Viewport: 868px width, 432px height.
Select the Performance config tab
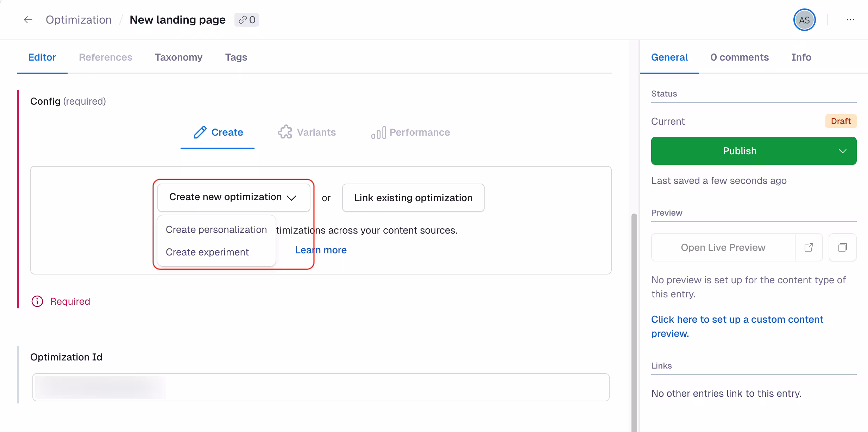click(410, 132)
